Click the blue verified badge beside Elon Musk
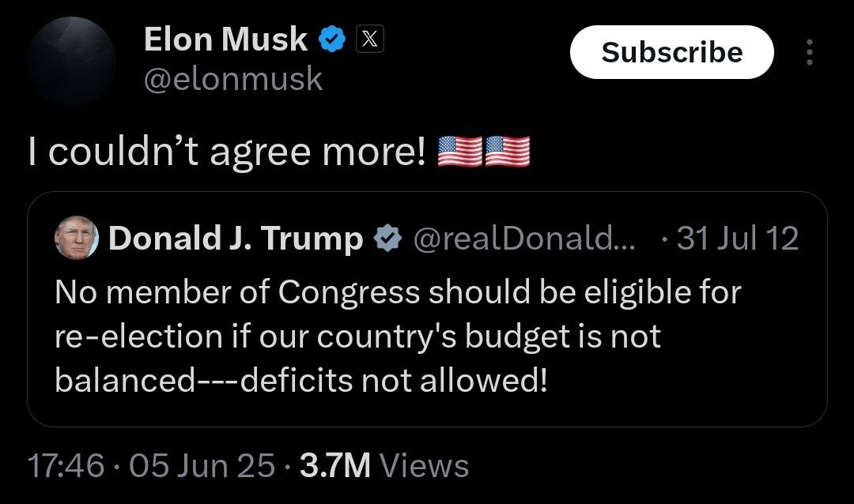The image size is (854, 504). click(331, 39)
